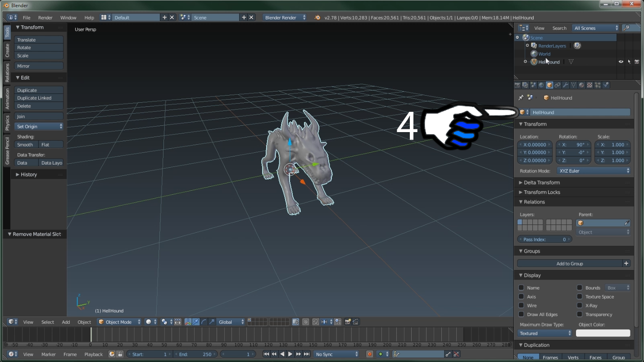Enable the Draw All Edges checkbox

[x=521, y=314]
